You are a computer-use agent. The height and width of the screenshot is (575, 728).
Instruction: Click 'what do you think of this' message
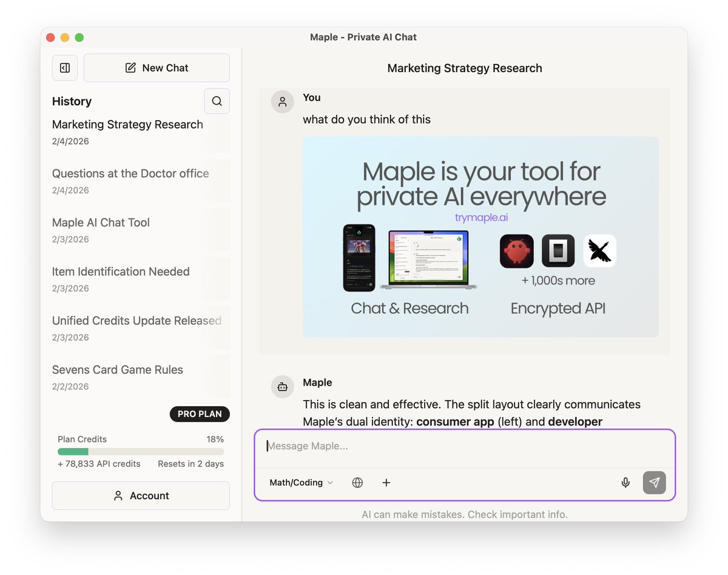367,120
